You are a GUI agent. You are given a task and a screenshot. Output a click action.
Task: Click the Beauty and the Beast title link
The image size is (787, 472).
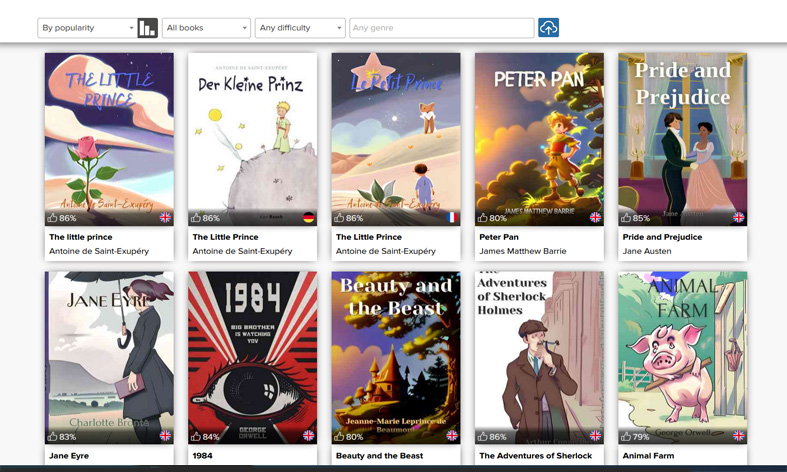pyautogui.click(x=379, y=456)
